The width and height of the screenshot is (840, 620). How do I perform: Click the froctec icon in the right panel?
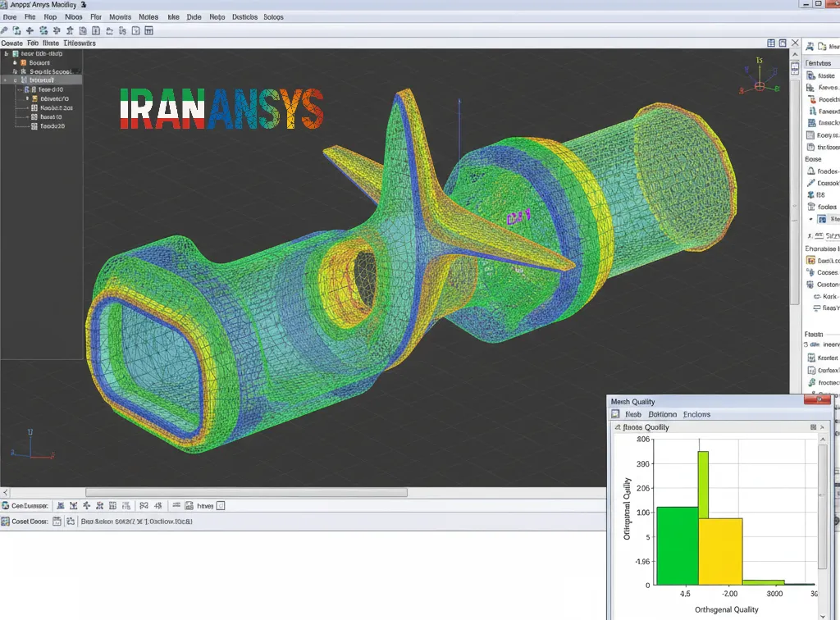tap(811, 382)
